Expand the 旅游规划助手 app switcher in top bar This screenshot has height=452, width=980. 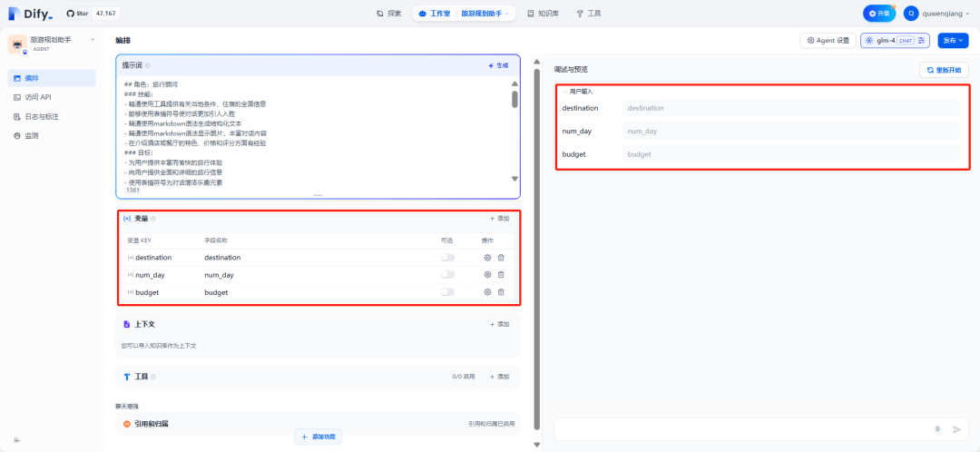485,13
